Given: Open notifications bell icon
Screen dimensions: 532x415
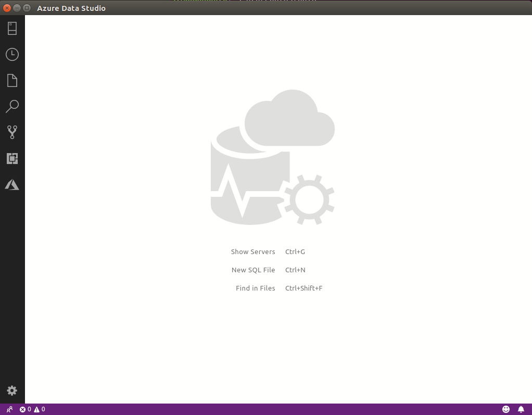Looking at the screenshot, I should coord(521,409).
